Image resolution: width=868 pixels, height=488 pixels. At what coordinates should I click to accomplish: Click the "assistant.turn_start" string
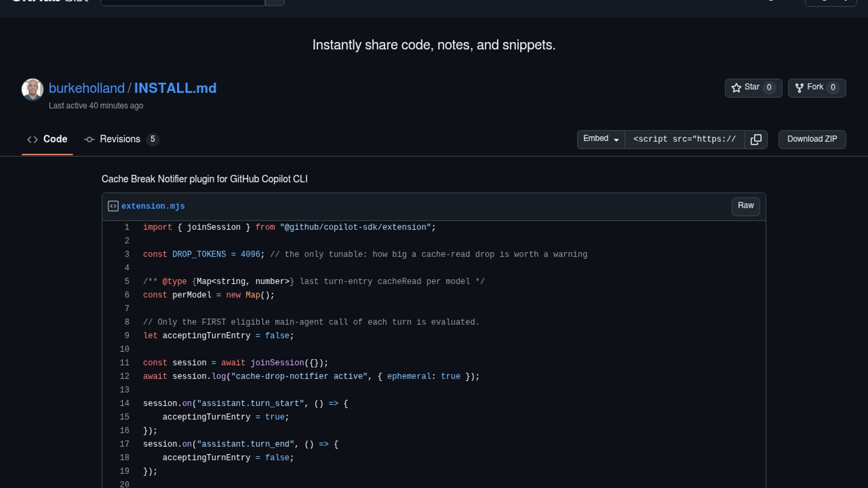[250, 404]
